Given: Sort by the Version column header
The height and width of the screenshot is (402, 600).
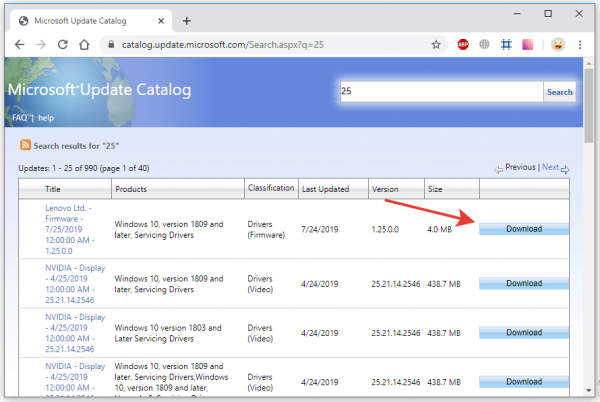Looking at the screenshot, I should pos(385,189).
